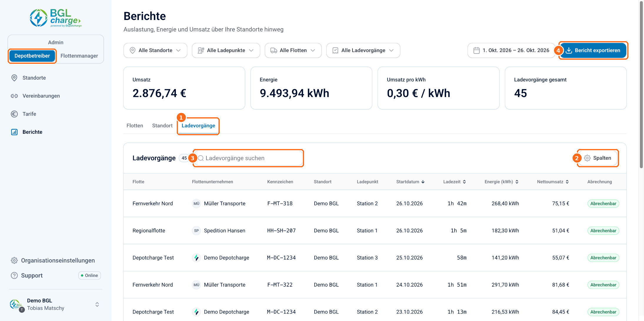Click Abrechenbar badge for HH-SH-207
Image resolution: width=644 pixels, height=321 pixels.
pos(603,230)
